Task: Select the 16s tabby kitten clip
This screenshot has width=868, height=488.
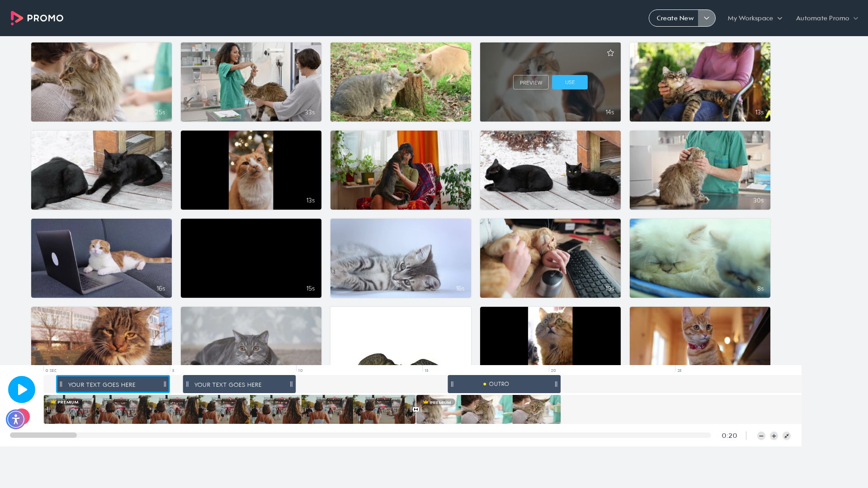Action: (401, 258)
